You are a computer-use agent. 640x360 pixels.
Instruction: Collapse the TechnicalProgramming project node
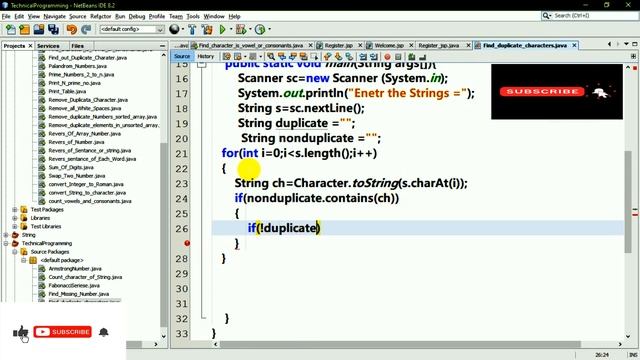point(6,243)
